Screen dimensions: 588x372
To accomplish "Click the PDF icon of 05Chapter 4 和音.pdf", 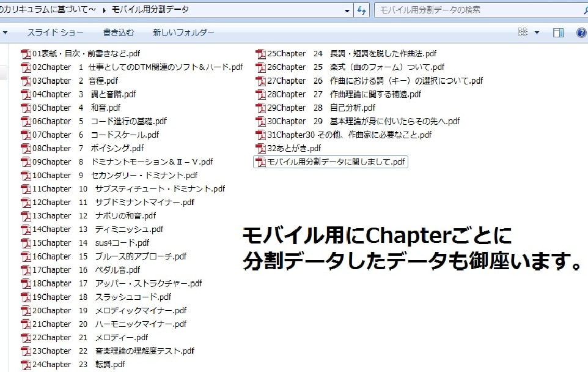I will (x=26, y=108).
